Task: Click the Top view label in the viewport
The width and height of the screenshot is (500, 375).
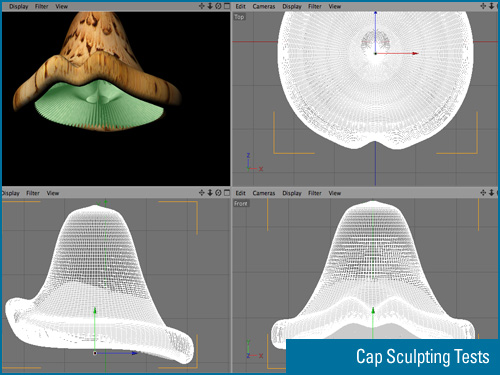Action: (239, 17)
